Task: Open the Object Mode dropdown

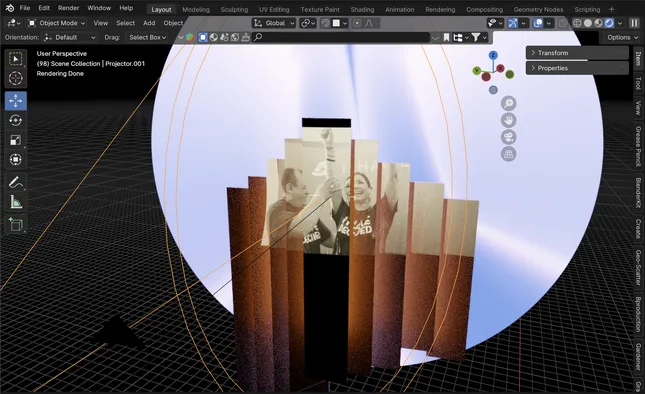Action: [x=56, y=23]
